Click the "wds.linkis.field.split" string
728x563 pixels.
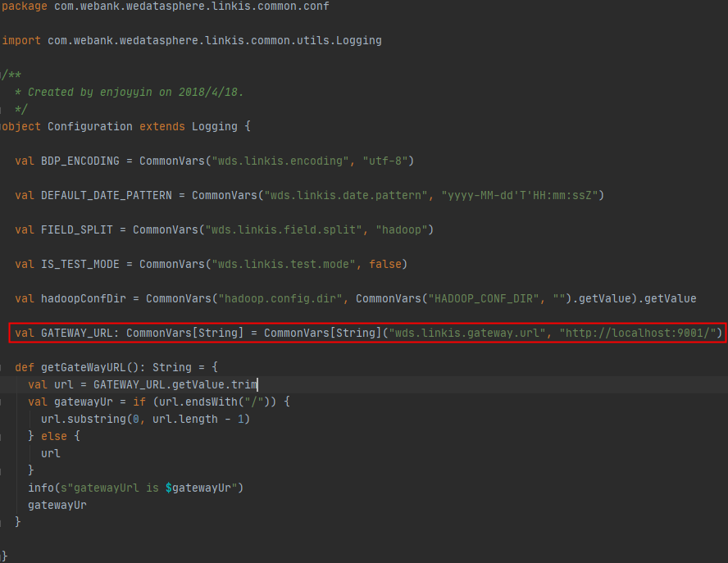tap(284, 229)
